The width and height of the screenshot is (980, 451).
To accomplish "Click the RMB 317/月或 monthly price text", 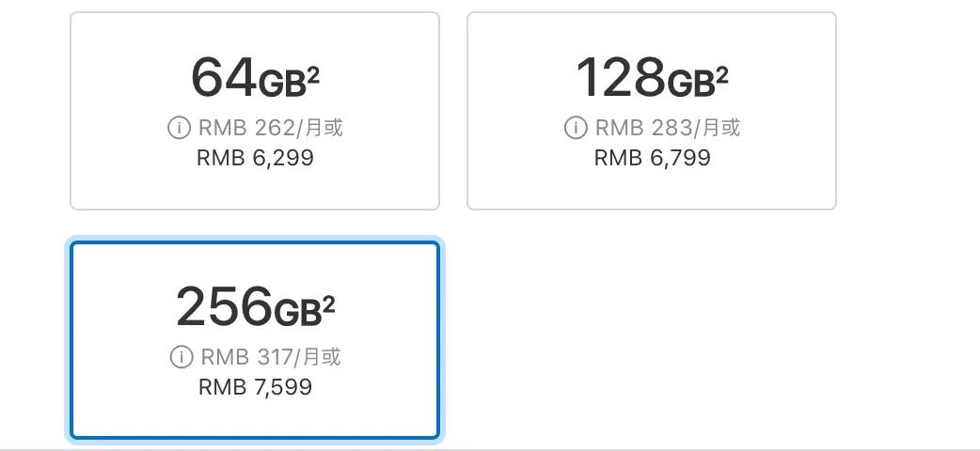I will (x=271, y=357).
